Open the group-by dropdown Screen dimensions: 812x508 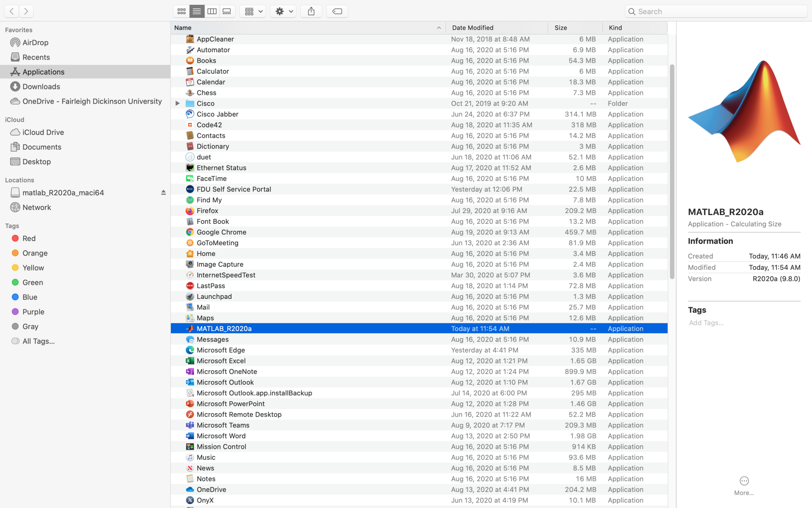tap(253, 11)
